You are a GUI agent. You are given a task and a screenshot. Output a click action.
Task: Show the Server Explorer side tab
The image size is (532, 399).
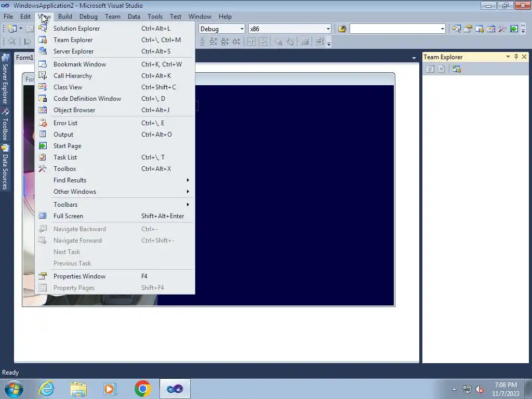5,79
